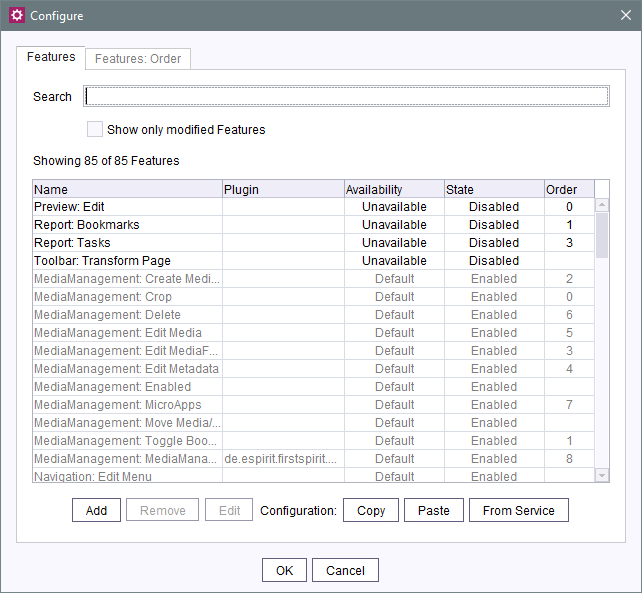This screenshot has height=593, width=642.
Task: Select the Report: Tasks row
Action: 313,243
